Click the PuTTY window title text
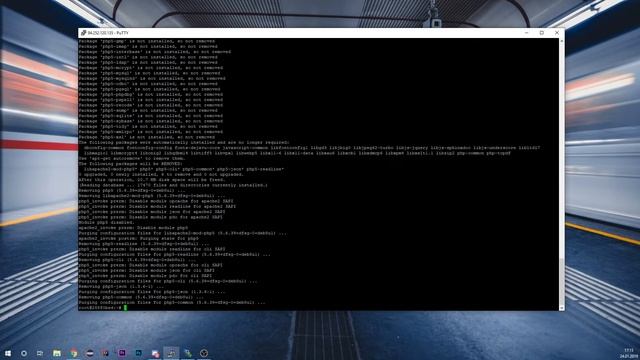The image size is (640, 360). pos(108,33)
